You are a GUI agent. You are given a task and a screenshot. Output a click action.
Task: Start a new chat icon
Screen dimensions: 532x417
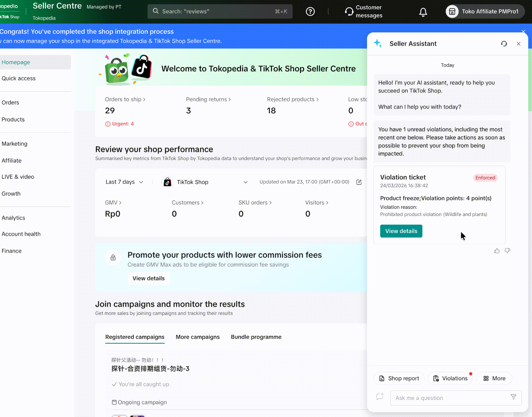tap(380, 397)
